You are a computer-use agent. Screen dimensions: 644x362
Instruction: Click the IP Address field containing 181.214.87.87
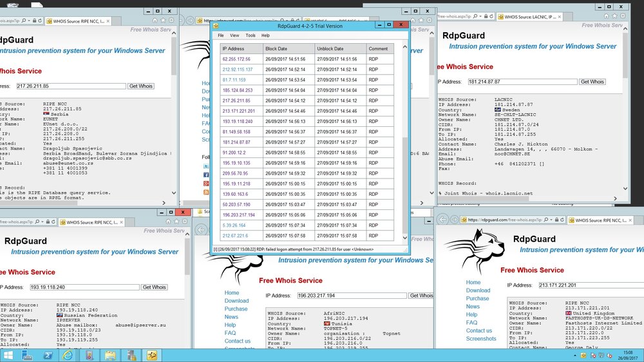pos(522,82)
